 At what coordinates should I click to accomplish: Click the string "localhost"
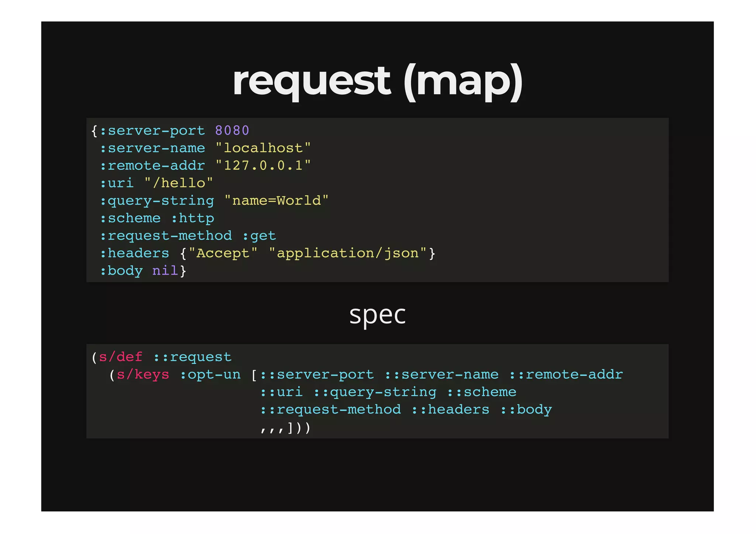pos(263,148)
